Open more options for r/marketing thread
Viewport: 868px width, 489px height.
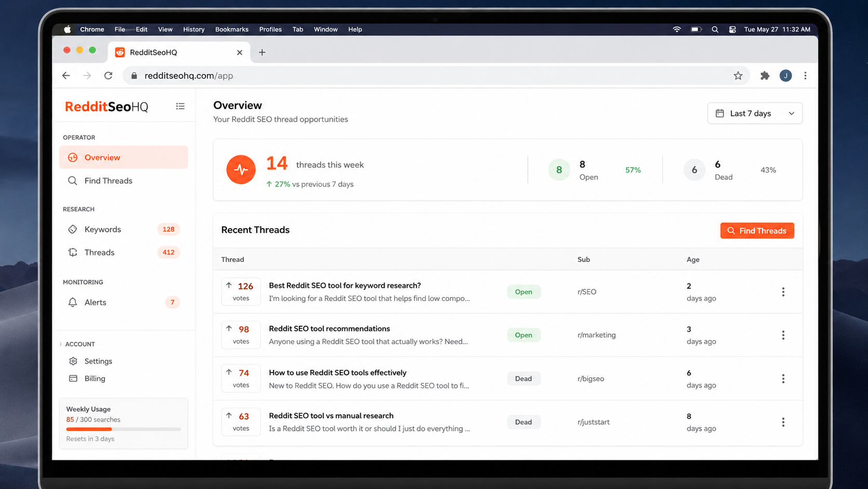pyautogui.click(x=783, y=335)
